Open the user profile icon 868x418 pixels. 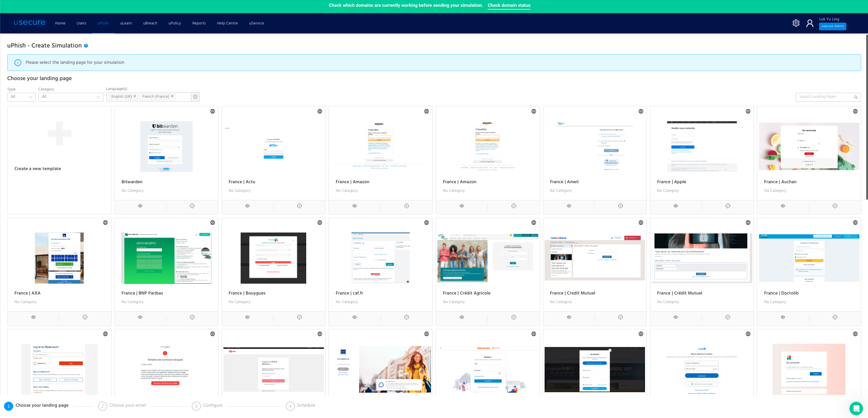(x=810, y=23)
